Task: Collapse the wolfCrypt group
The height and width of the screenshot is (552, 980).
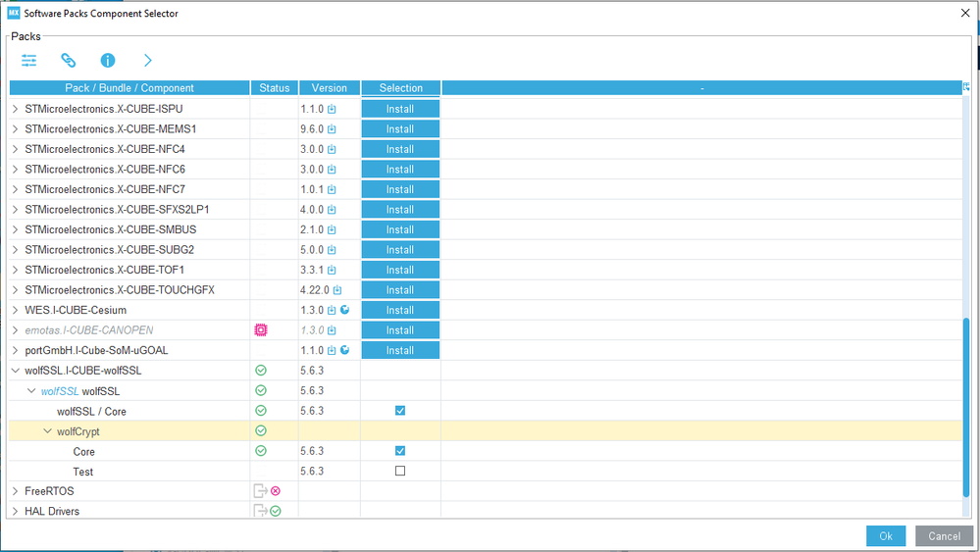Action: pos(47,430)
